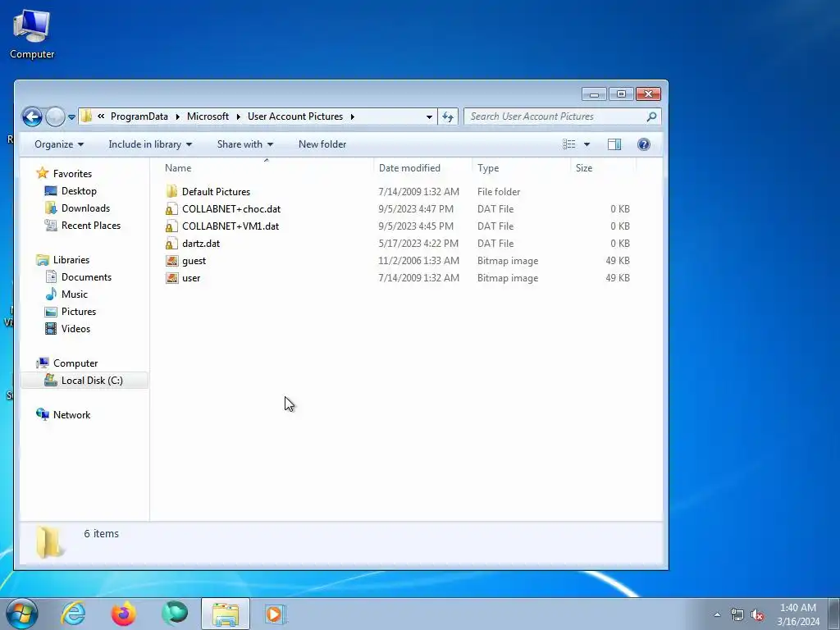Click the COLLABNET+choc.dat file name

click(x=231, y=209)
